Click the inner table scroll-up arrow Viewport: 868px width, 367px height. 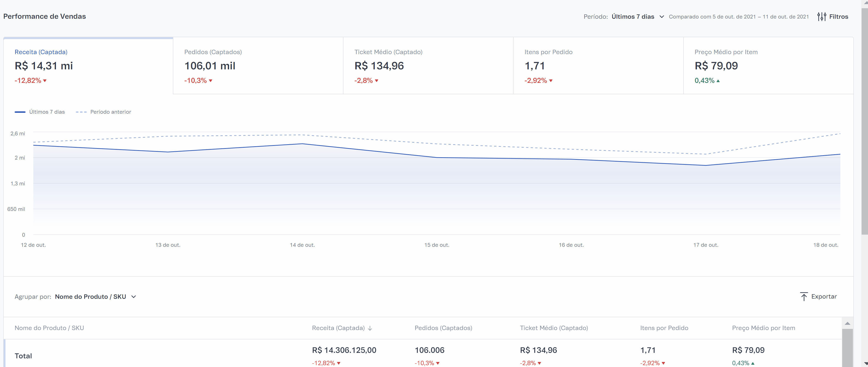pyautogui.click(x=847, y=324)
